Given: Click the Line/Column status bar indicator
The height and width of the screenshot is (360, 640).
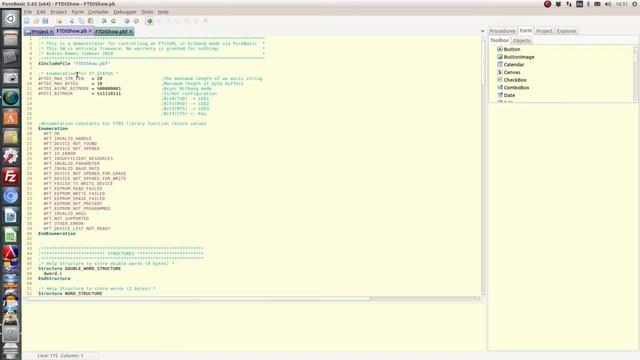Looking at the screenshot, I should pos(60,356).
